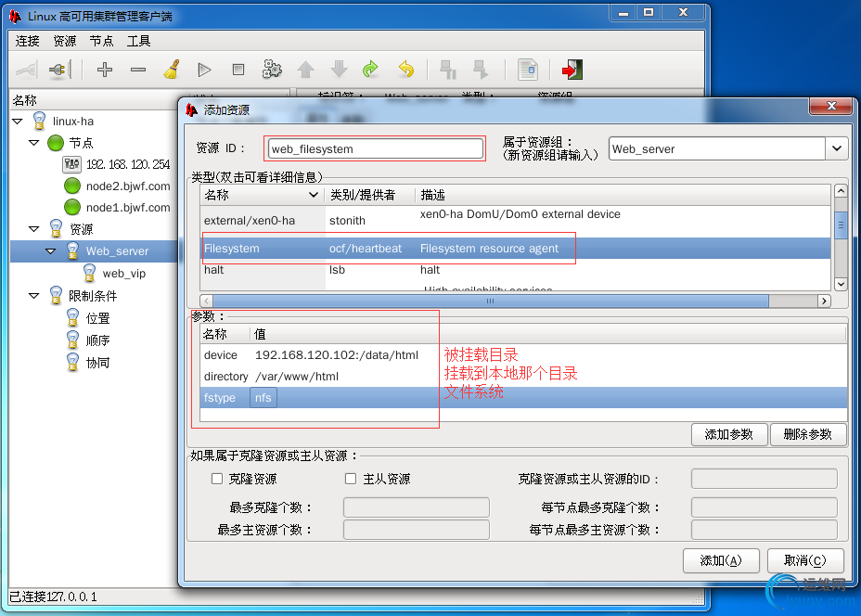Click the 每节点最多克隆个数 input field
Screen dimensions: 861x616
click(765, 507)
